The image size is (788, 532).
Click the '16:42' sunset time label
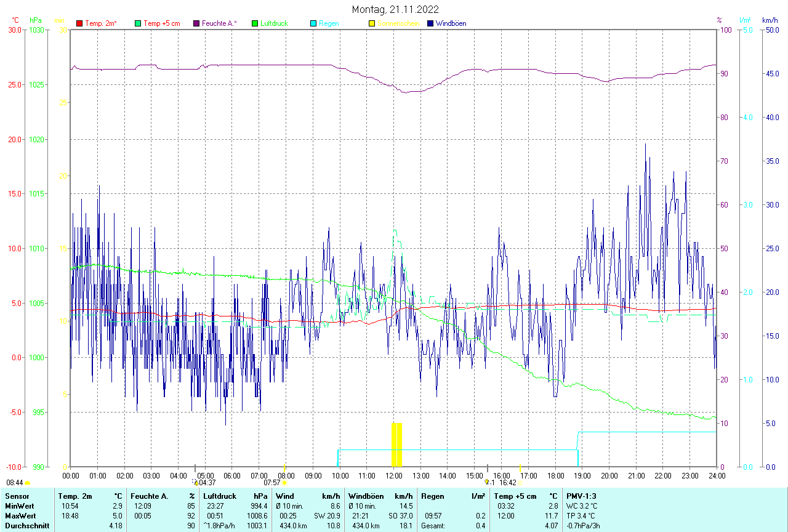point(508,483)
